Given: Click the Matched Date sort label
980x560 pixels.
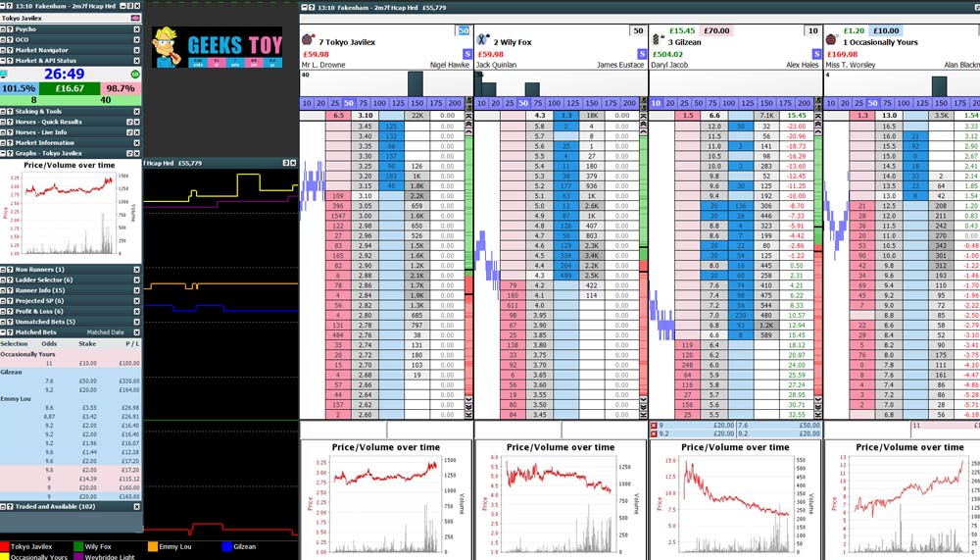Looking at the screenshot, I should coord(105,332).
